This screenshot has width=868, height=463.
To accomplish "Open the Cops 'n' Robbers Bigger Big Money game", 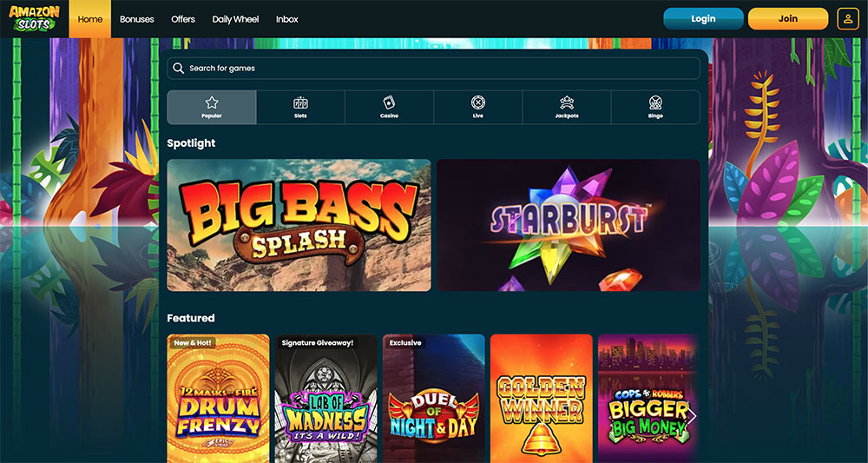I will (648, 398).
